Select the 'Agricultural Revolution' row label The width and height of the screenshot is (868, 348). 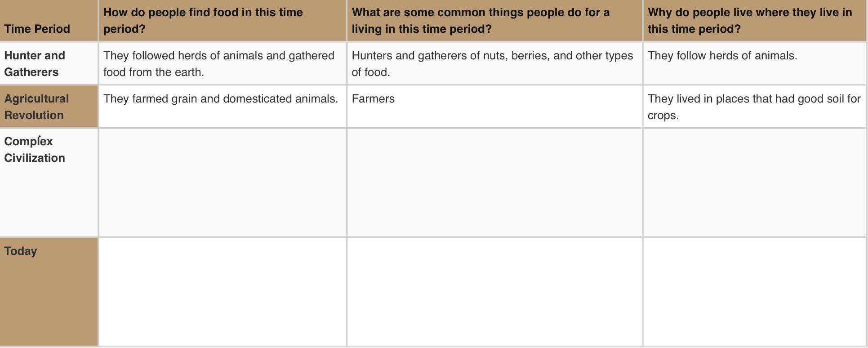pyautogui.click(x=49, y=107)
